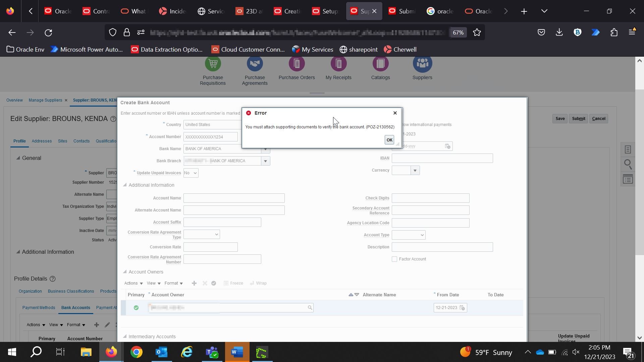
Task: Submit the supplier changes
Action: [578, 118]
